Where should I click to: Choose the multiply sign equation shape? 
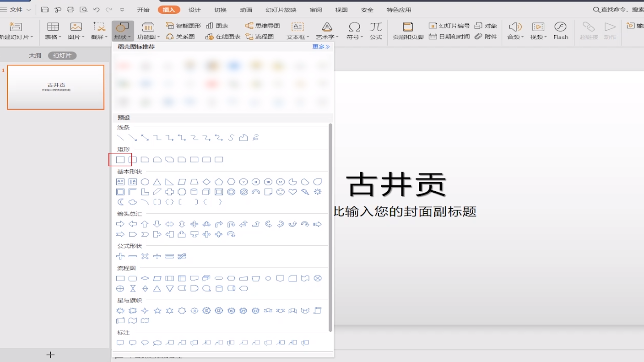point(145,256)
